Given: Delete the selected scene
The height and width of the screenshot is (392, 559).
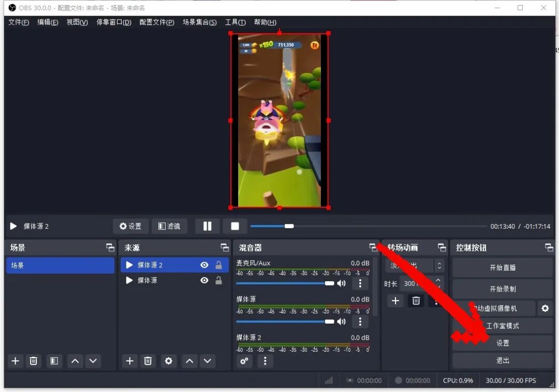Looking at the screenshot, I should click(x=33, y=361).
